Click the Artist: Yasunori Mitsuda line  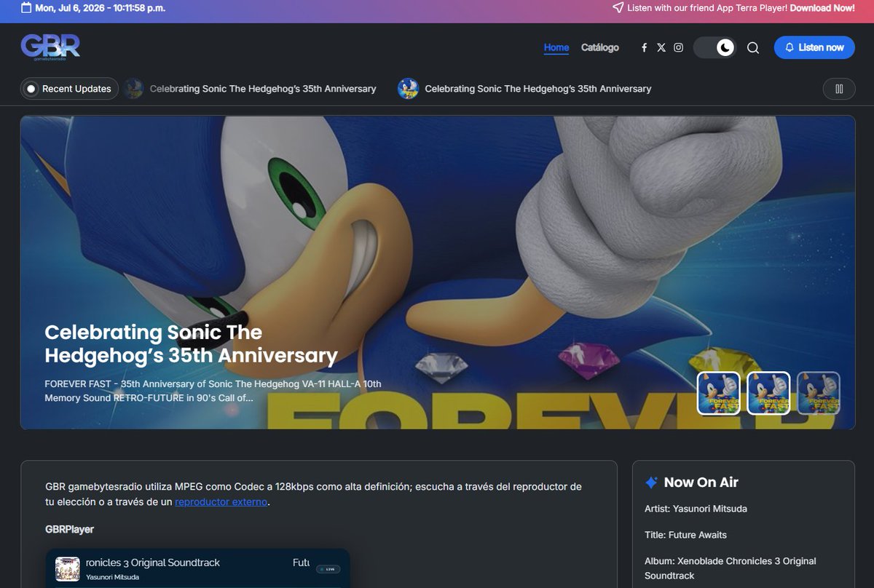tap(696, 509)
